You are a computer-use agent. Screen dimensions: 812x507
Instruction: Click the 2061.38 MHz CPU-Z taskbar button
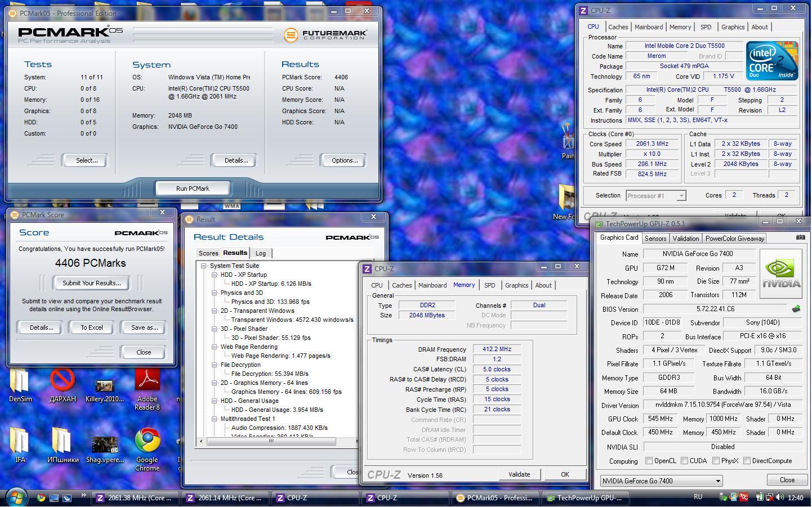click(135, 497)
